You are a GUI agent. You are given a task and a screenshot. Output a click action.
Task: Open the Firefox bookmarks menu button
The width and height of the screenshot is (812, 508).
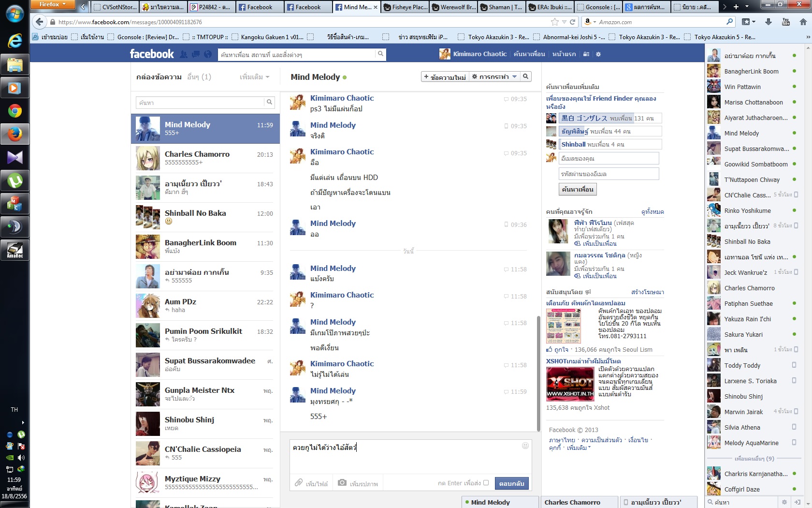(x=748, y=22)
